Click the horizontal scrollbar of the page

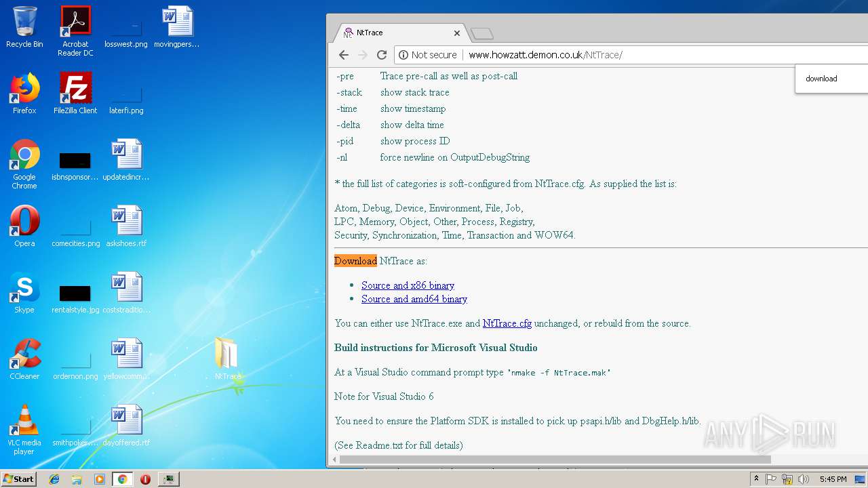tap(555, 460)
